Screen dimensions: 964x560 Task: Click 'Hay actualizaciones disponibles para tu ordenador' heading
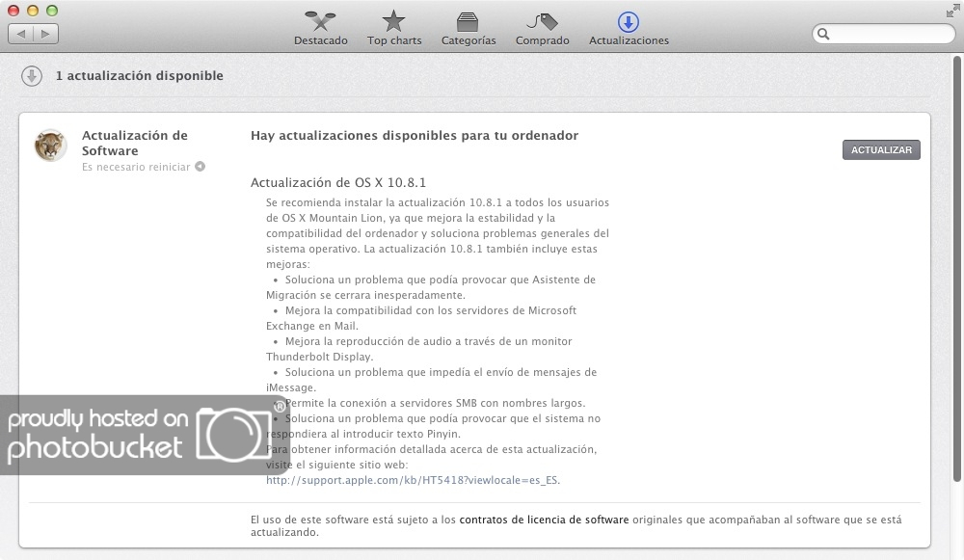(x=415, y=136)
